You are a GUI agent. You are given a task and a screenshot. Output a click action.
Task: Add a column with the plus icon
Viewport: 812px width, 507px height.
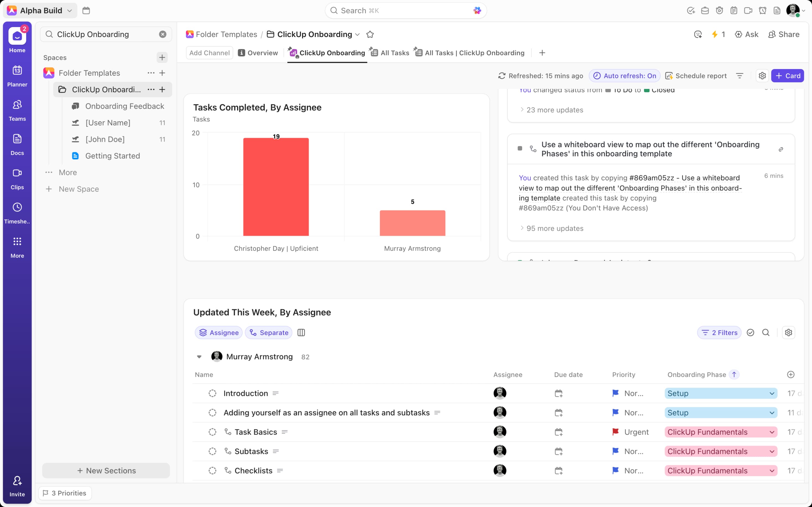pyautogui.click(x=790, y=375)
